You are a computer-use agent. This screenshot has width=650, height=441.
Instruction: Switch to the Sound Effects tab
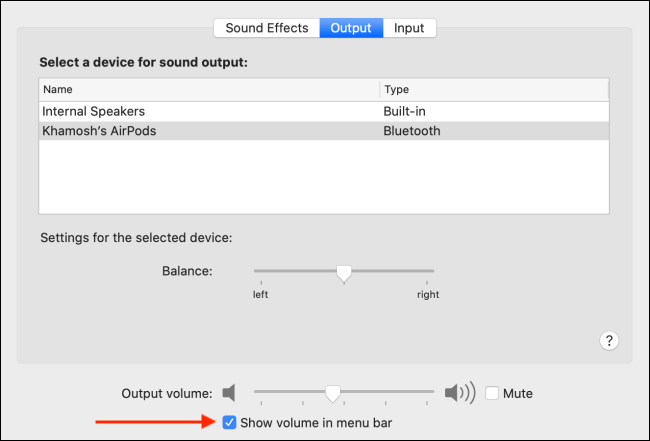click(x=267, y=28)
